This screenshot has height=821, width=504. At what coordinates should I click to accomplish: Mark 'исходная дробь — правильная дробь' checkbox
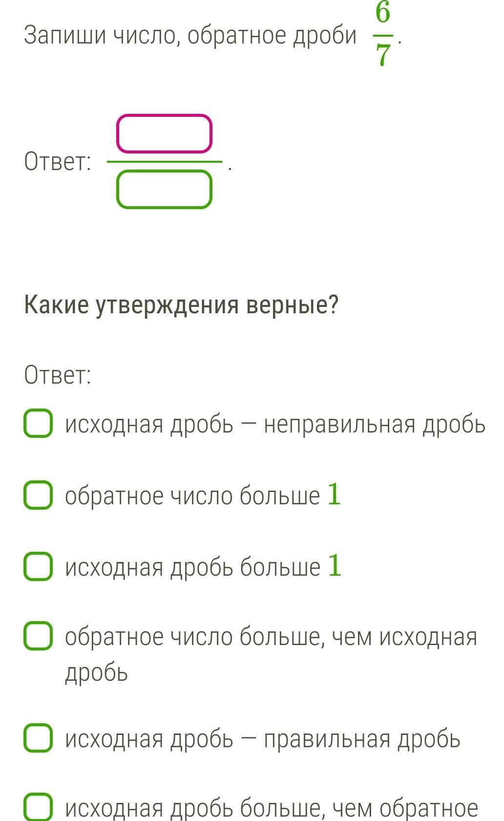(38, 738)
